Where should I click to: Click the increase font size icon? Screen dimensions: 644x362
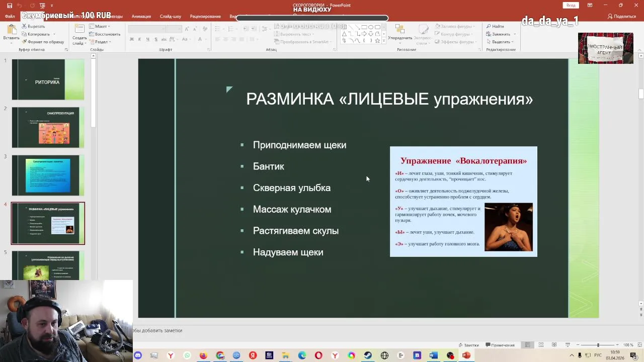pyautogui.click(x=187, y=29)
